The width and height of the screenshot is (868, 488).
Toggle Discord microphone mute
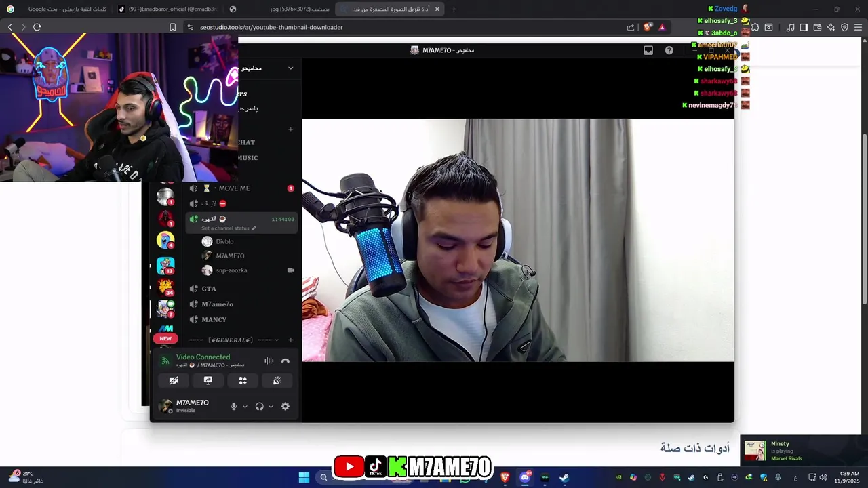pos(234,407)
